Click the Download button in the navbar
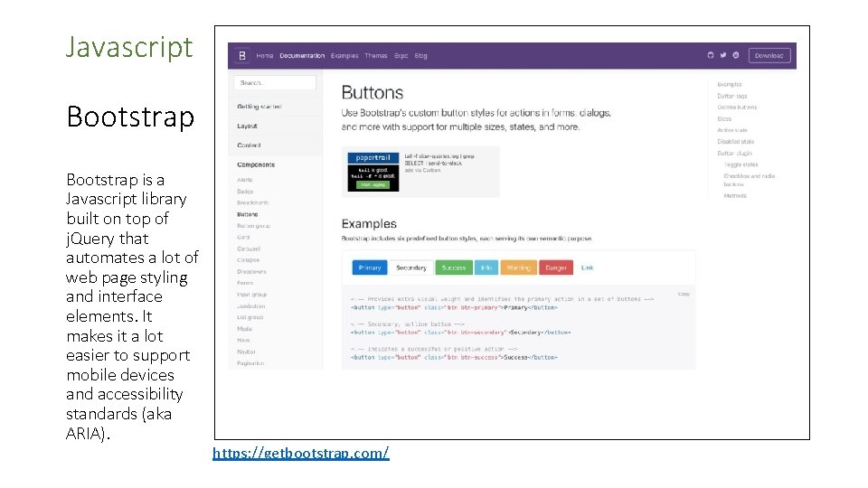The width and height of the screenshot is (868, 488). click(x=769, y=55)
